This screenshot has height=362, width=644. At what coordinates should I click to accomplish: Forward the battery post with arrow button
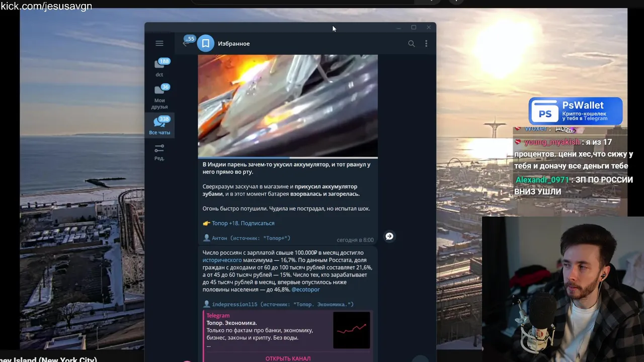389,236
